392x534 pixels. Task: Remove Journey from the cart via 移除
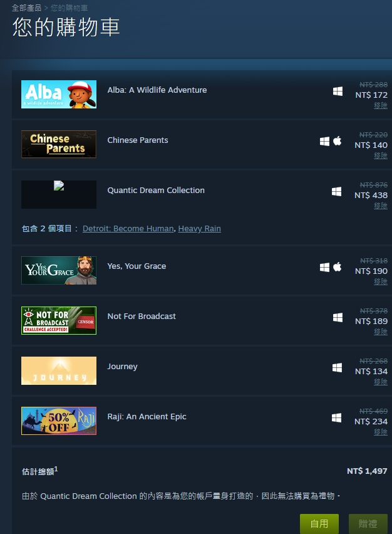click(381, 382)
